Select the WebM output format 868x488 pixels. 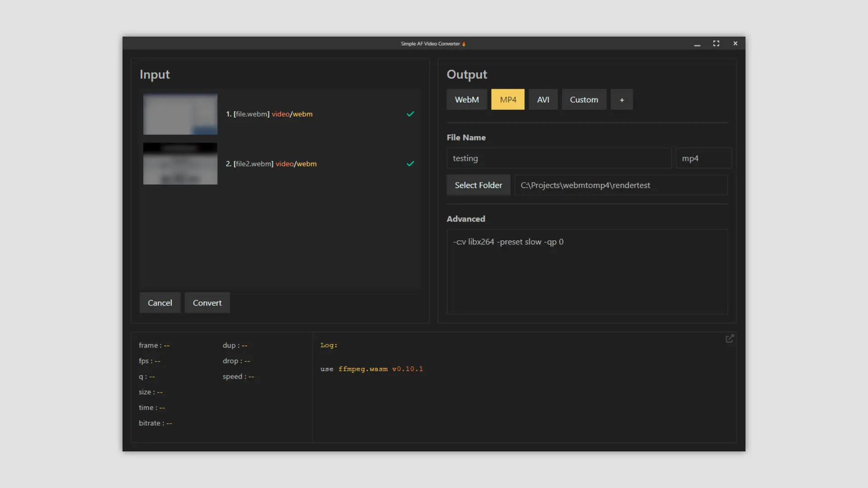(x=467, y=99)
